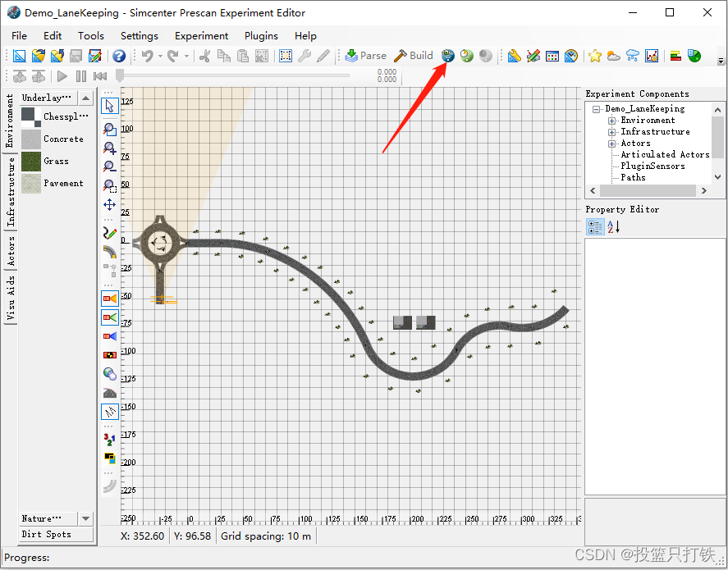728x570 pixels.
Task: Sort properties alphabetically A-Z
Action: tap(613, 227)
